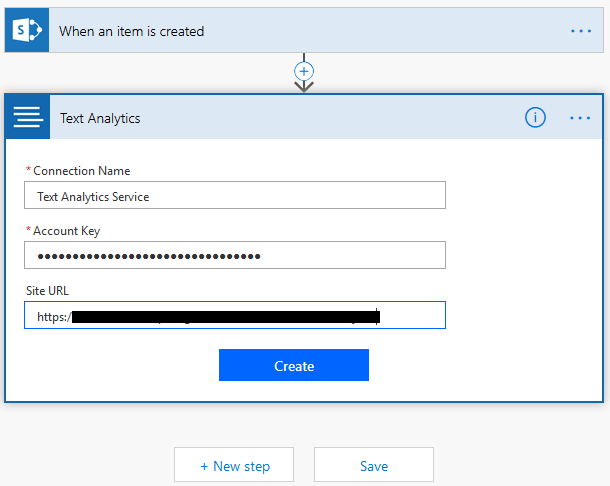
Task: Click the "Connection Name" label
Action: (x=81, y=171)
